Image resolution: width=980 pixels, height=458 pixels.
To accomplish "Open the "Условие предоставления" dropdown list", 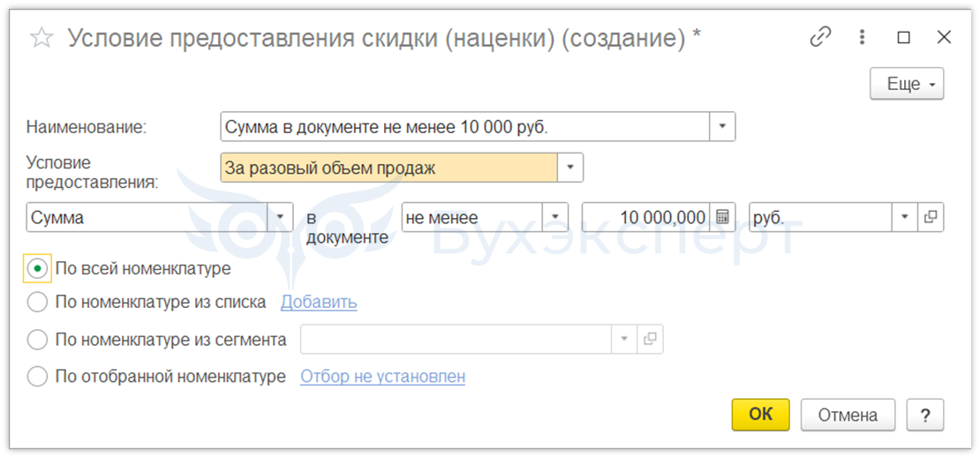I will point(570,168).
